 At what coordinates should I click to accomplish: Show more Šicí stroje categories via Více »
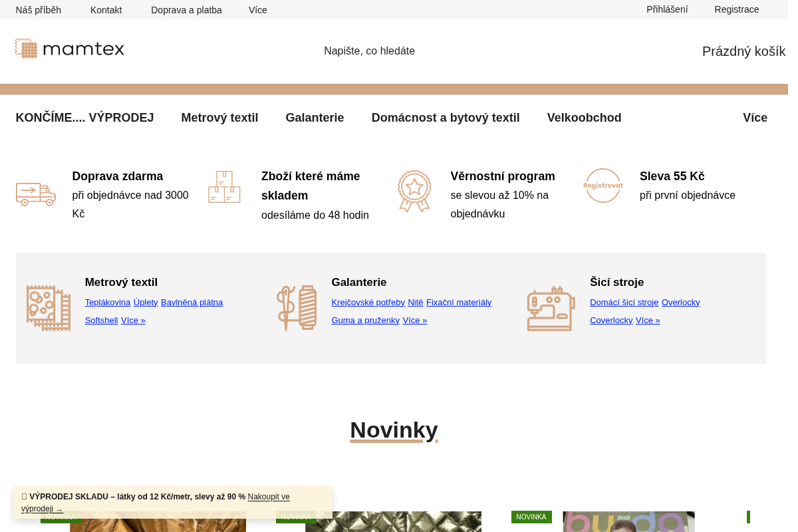648,321
